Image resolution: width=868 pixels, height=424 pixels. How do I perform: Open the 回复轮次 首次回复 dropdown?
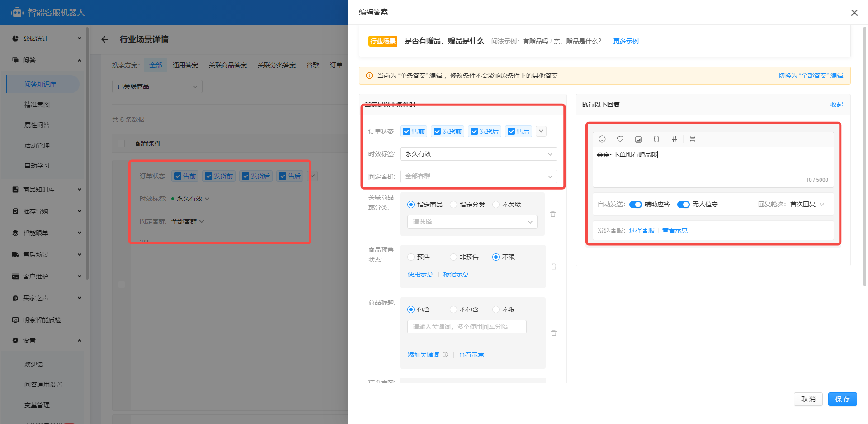coord(807,205)
